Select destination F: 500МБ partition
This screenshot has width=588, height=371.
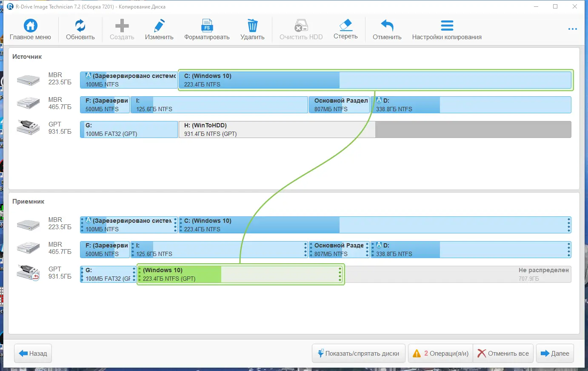point(105,250)
